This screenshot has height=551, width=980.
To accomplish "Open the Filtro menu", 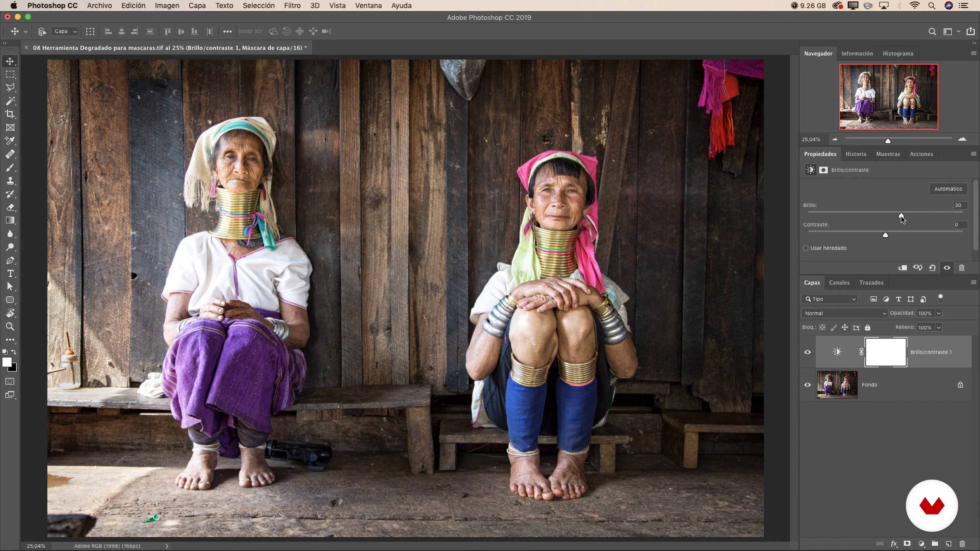I will click(x=292, y=6).
